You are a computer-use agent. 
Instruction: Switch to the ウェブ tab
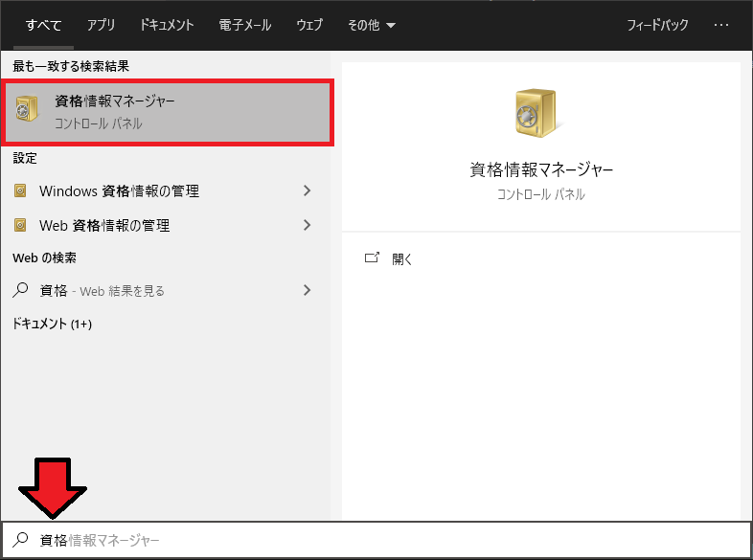coord(309,25)
